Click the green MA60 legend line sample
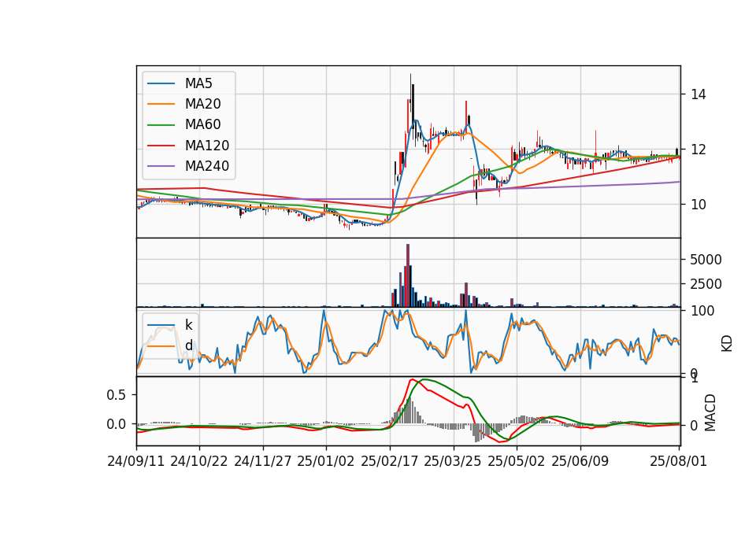The width and height of the screenshot is (756, 543). pyautogui.click(x=161, y=125)
